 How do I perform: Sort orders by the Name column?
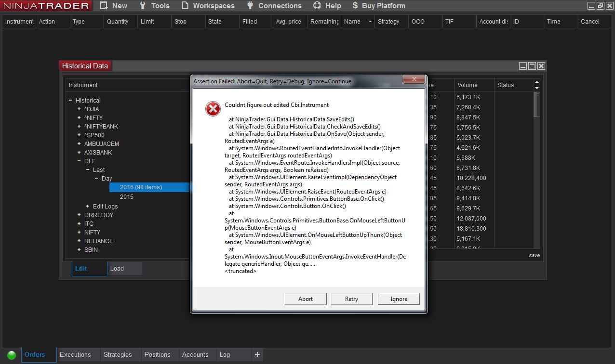358,22
